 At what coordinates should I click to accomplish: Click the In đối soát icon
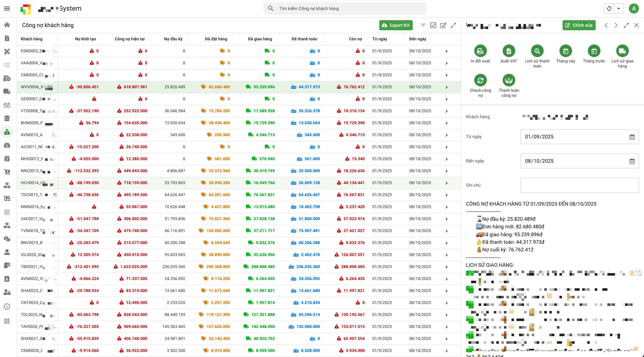480,51
